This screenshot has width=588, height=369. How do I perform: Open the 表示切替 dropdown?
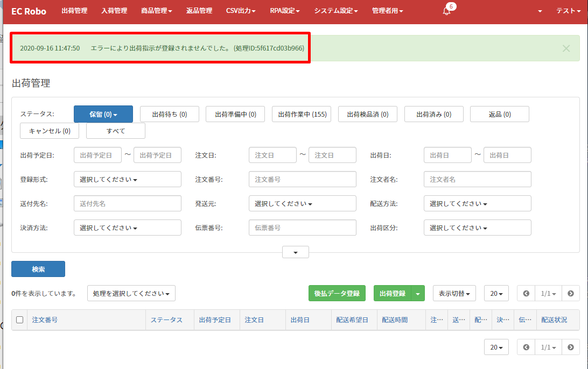tap(454, 293)
